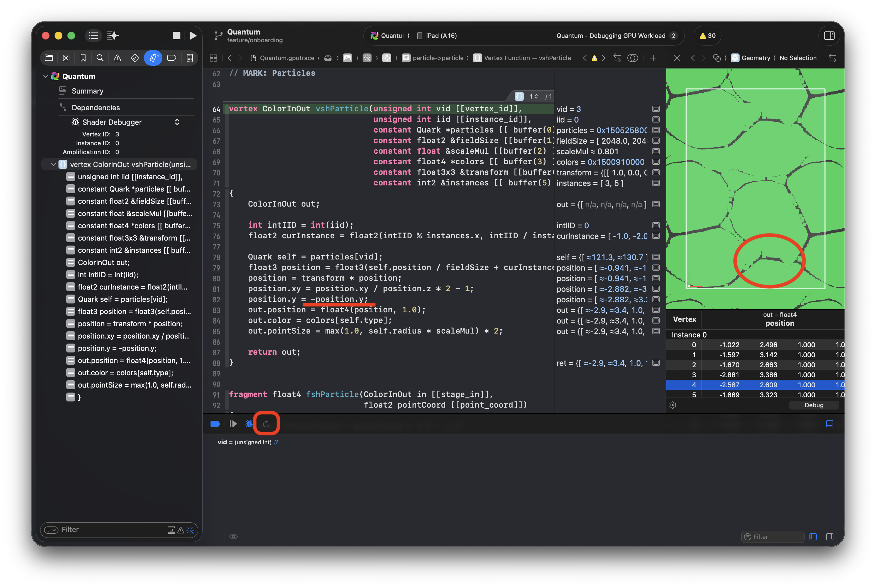Open the Shader Debugger popup selector
This screenshot has height=588, width=876.
(x=177, y=122)
